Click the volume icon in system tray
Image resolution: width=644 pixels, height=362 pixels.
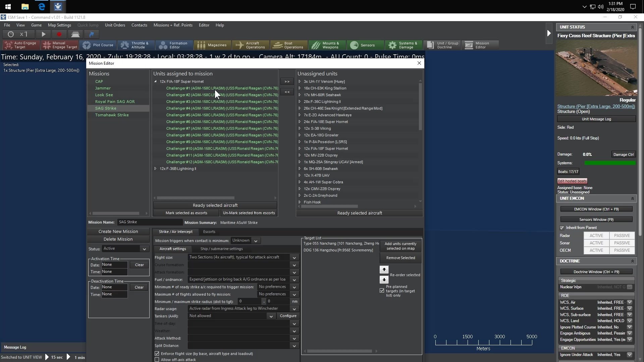(600, 7)
